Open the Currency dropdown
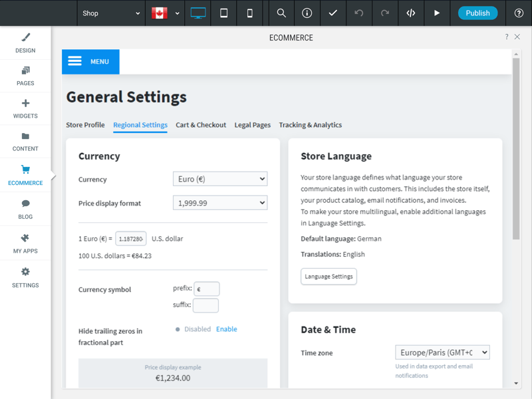Image resolution: width=532 pixels, height=399 pixels. coord(219,179)
